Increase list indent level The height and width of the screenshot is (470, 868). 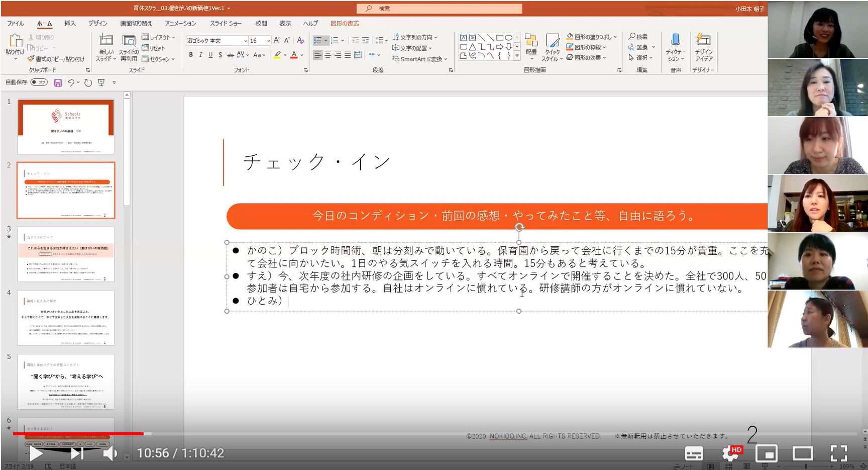click(365, 40)
